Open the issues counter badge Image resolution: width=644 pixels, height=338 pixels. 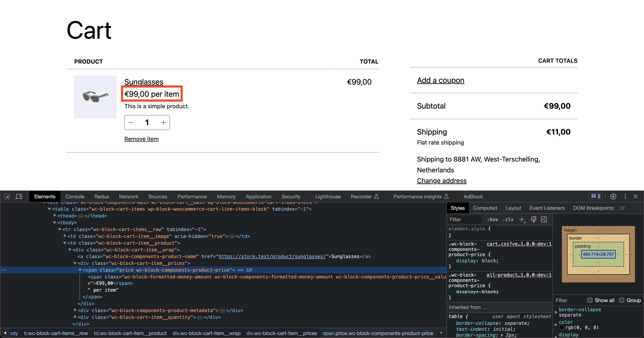pos(596,196)
